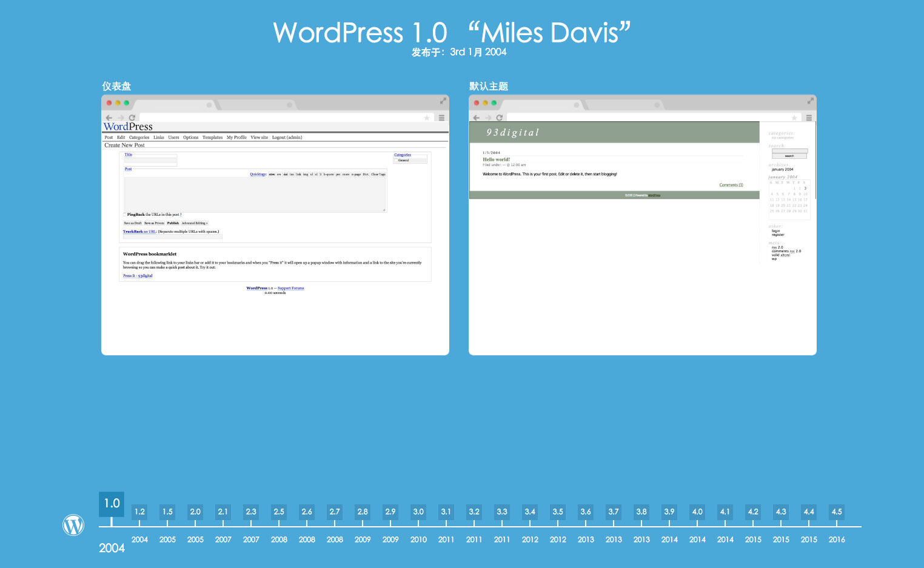This screenshot has height=568, width=924.
Task: Pick the 4.3 version marker
Action: click(781, 512)
